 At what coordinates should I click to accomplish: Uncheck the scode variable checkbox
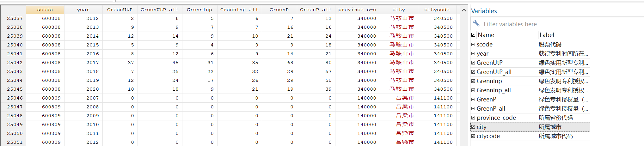(x=473, y=45)
